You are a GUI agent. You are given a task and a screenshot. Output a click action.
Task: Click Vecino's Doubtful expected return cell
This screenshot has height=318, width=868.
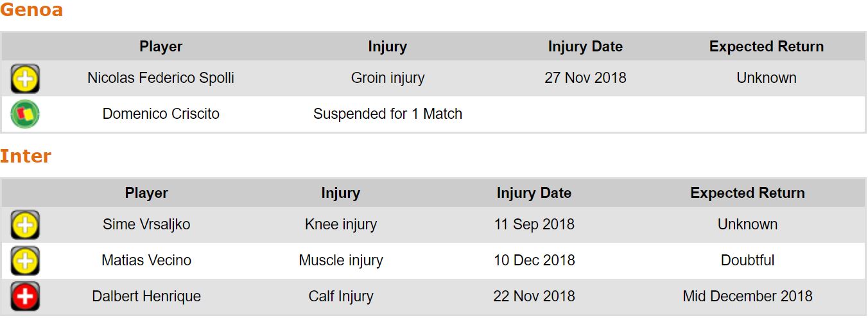tap(747, 261)
